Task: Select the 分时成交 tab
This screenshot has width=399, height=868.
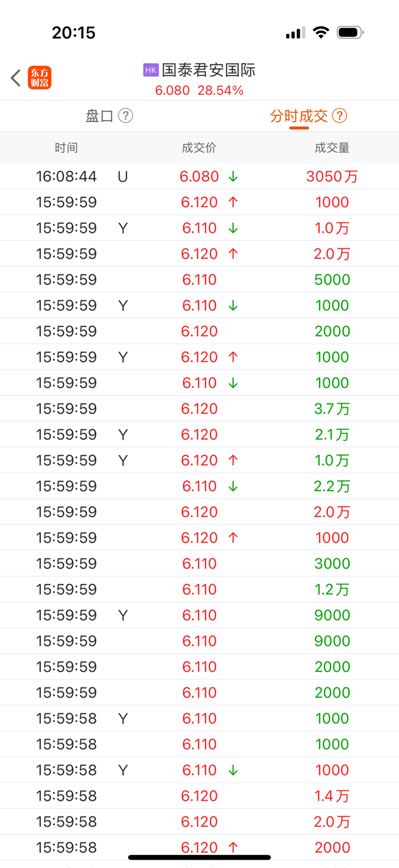Action: click(299, 116)
